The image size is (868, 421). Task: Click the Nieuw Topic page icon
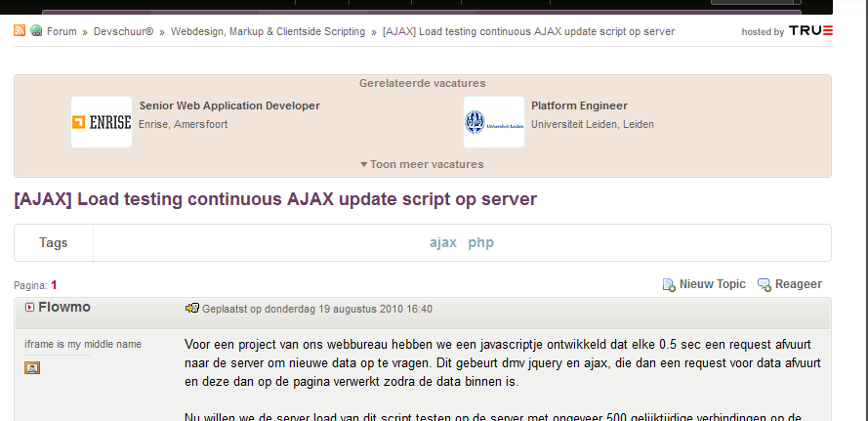click(669, 285)
